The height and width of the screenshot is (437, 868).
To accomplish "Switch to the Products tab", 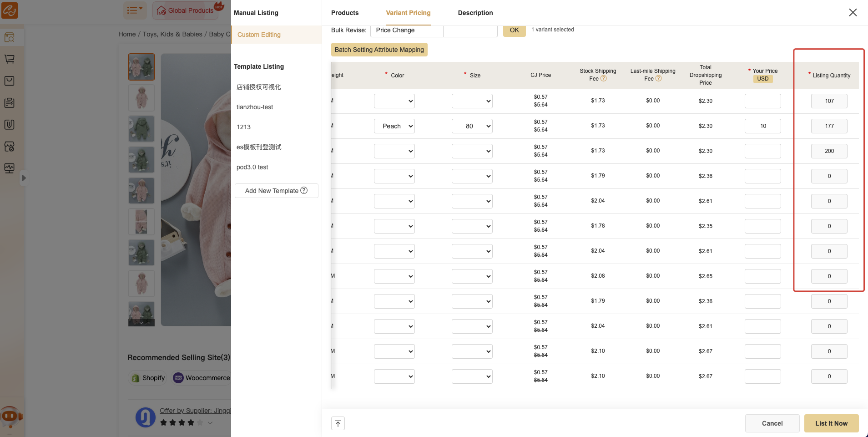I will pos(344,13).
